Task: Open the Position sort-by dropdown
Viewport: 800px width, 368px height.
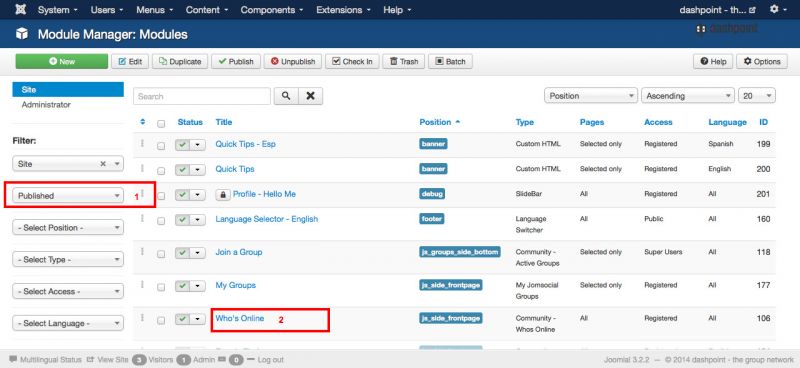Action: click(591, 95)
